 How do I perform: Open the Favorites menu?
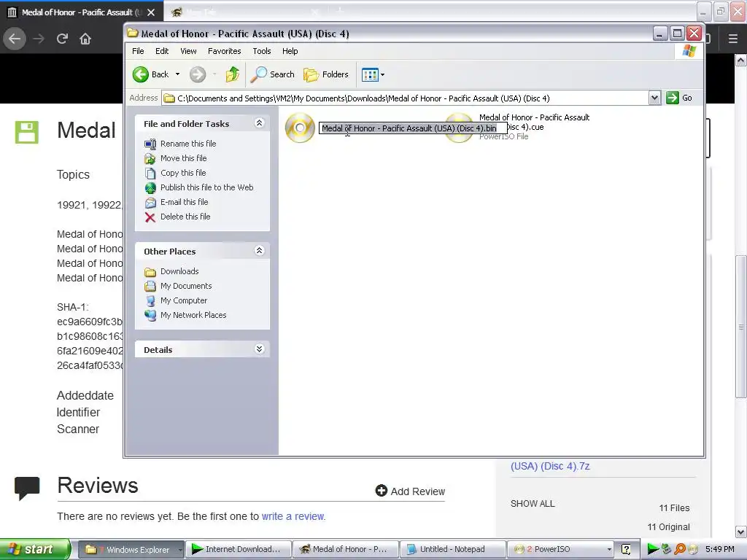(225, 51)
